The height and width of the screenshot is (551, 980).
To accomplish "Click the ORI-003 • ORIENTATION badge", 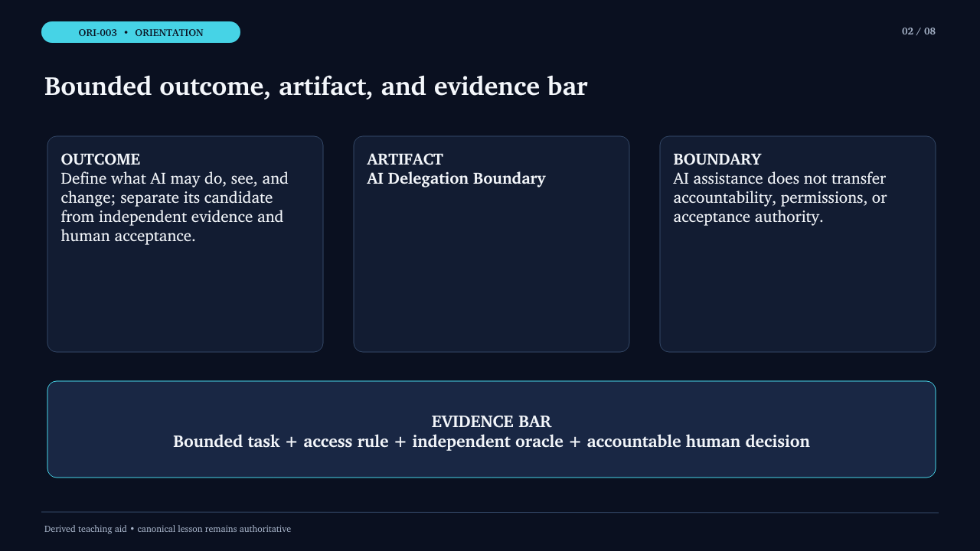I will 141,32.
